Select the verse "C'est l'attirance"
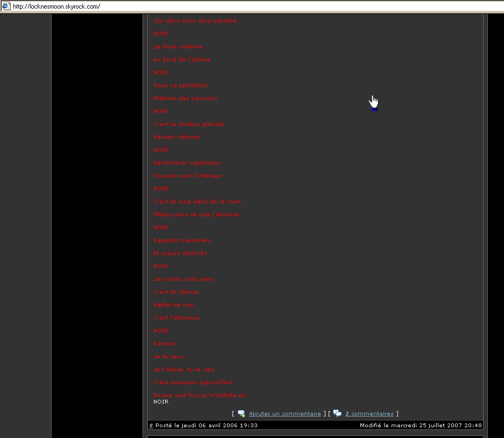This screenshot has height=438, width=504. pyautogui.click(x=176, y=317)
